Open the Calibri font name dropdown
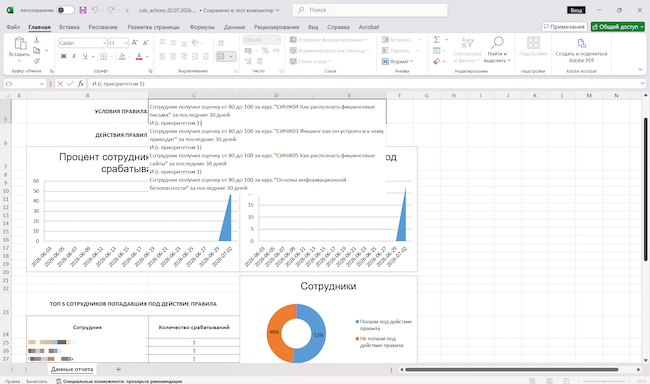650x384 pixels. [104, 43]
